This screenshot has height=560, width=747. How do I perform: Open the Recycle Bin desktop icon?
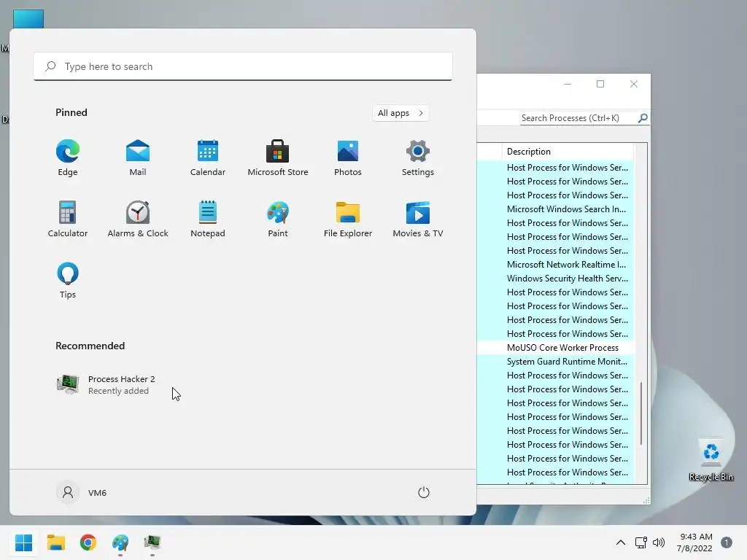pyautogui.click(x=711, y=459)
